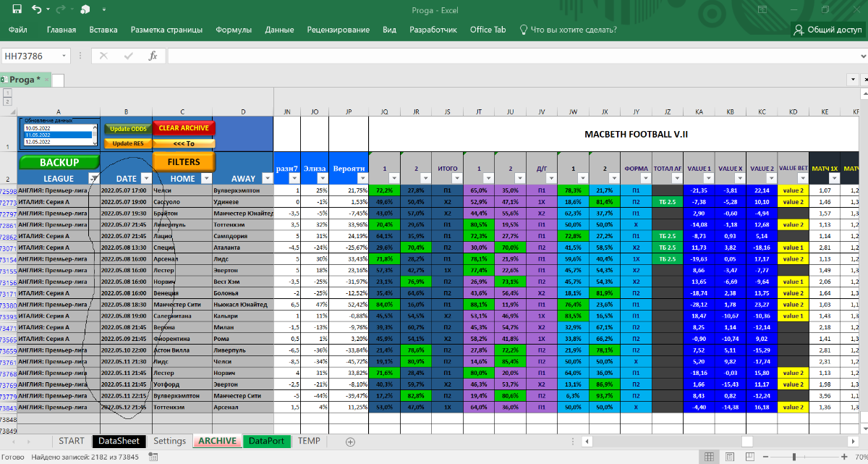The image size is (868, 464).
Task: Expand the Name Box dropdown arrow
Action: tap(65, 56)
